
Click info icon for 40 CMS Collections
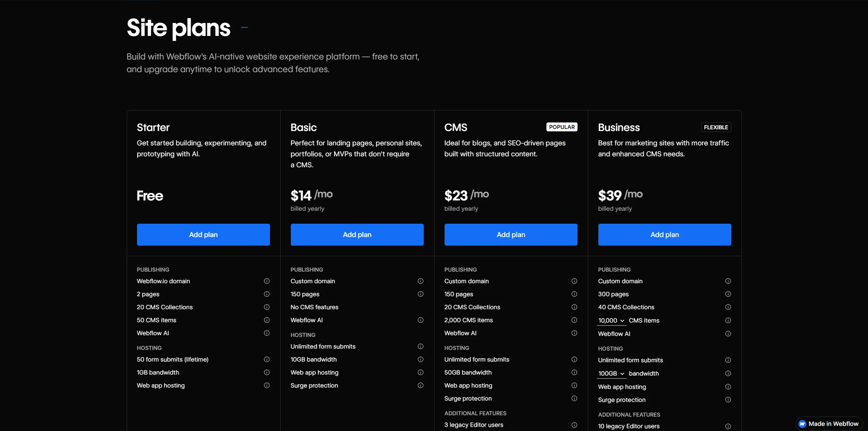pos(728,307)
